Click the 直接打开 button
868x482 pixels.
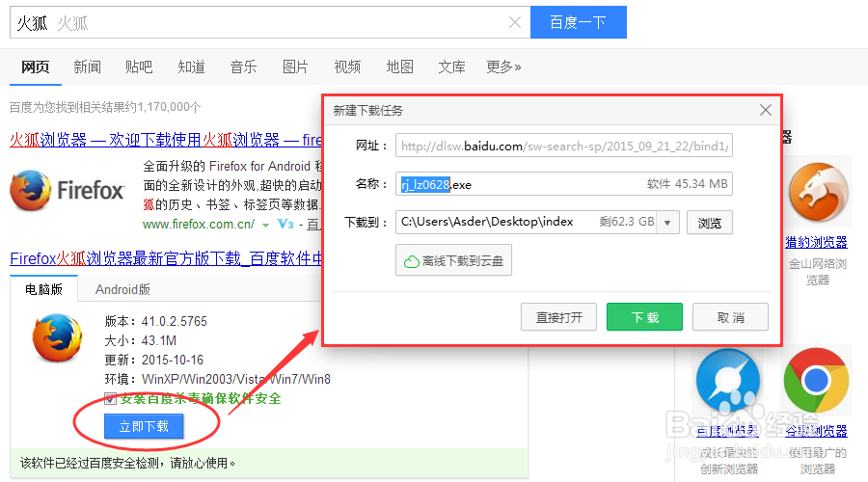point(558,317)
